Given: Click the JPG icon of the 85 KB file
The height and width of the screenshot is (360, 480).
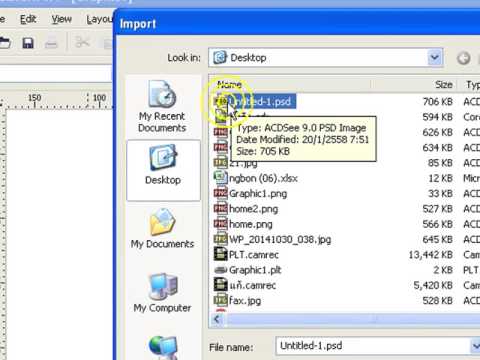Looking at the screenshot, I should (x=220, y=162).
